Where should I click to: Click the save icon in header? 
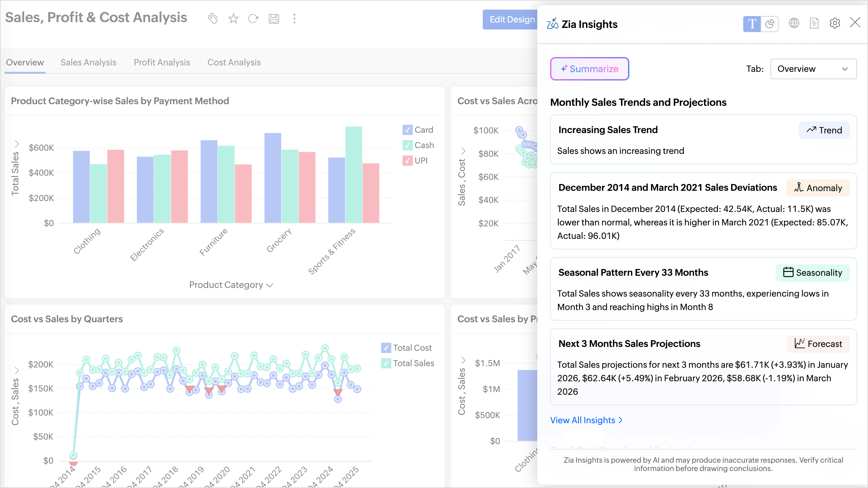coord(274,19)
